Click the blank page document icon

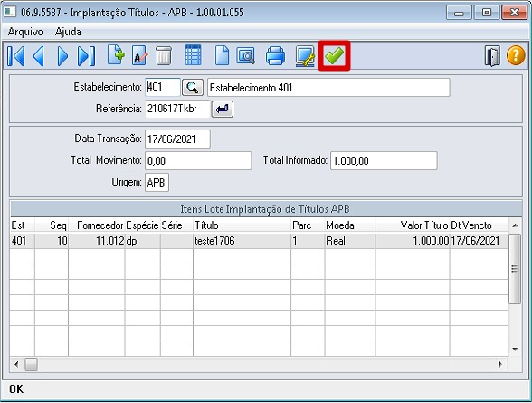(222, 55)
